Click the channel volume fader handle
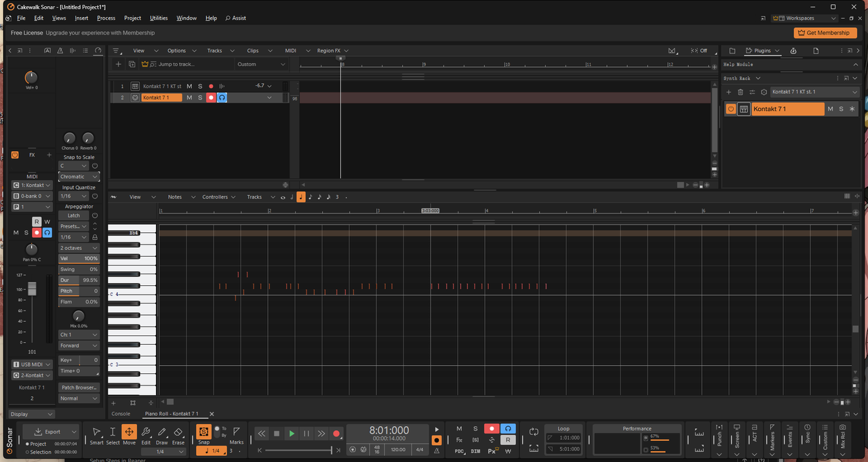Screen dimensions: 868x462 pyautogui.click(x=32, y=289)
